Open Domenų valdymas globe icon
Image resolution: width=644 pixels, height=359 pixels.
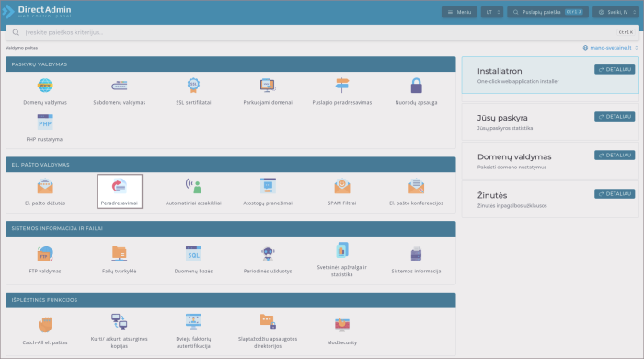45,86
